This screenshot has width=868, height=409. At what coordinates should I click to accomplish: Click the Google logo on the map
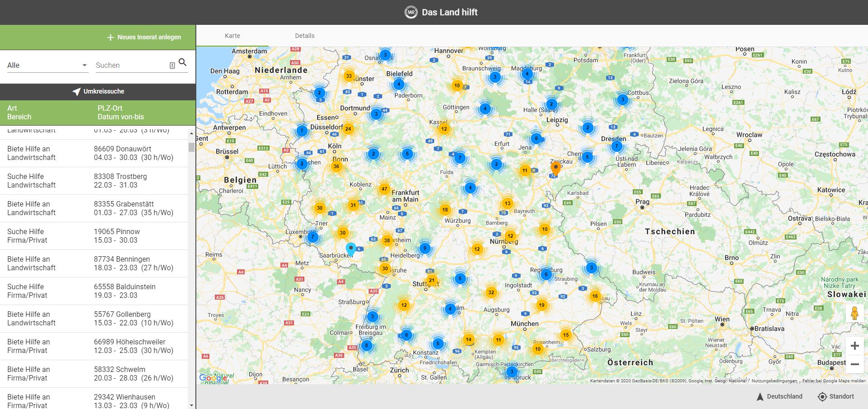[x=213, y=378]
